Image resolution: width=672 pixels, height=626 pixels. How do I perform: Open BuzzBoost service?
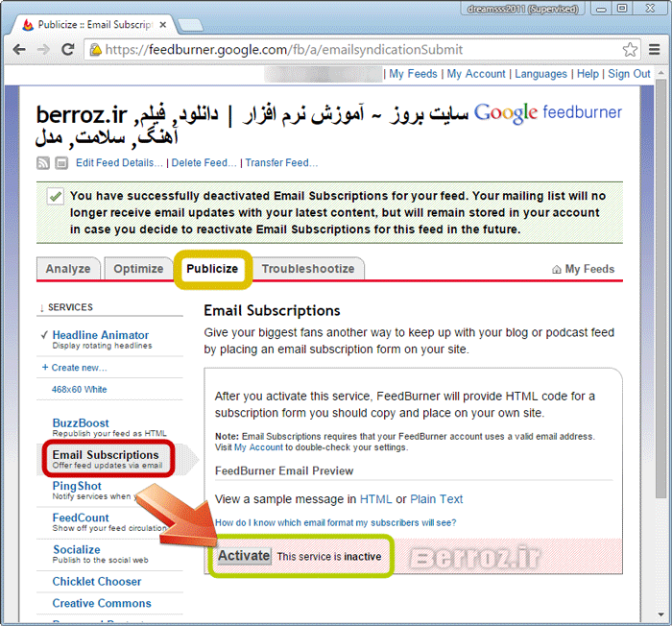point(81,423)
